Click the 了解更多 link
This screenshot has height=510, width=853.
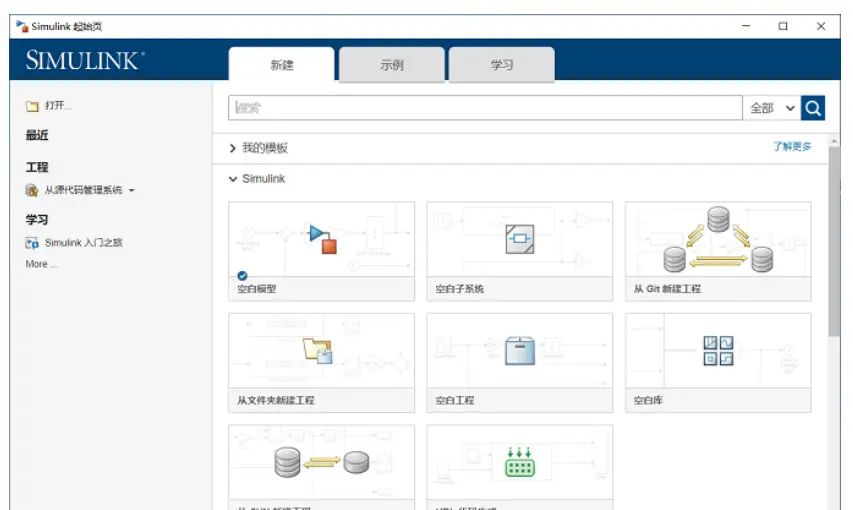[x=792, y=146]
